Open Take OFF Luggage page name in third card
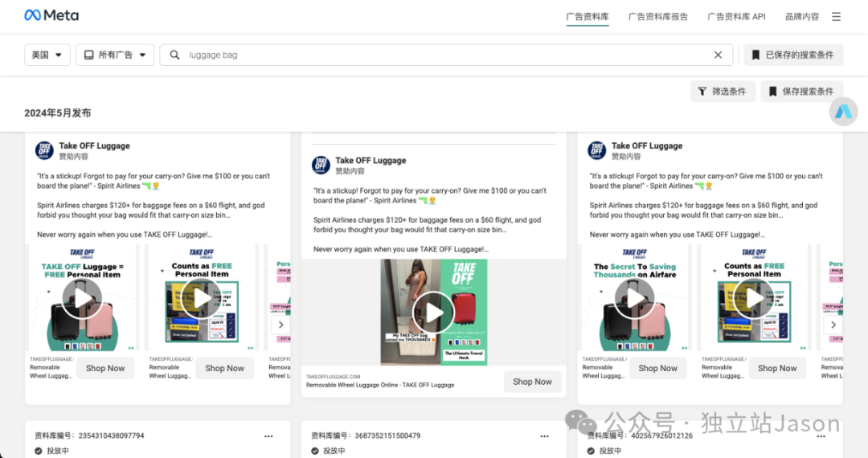Screen dimensions: 868x458 click(x=647, y=145)
